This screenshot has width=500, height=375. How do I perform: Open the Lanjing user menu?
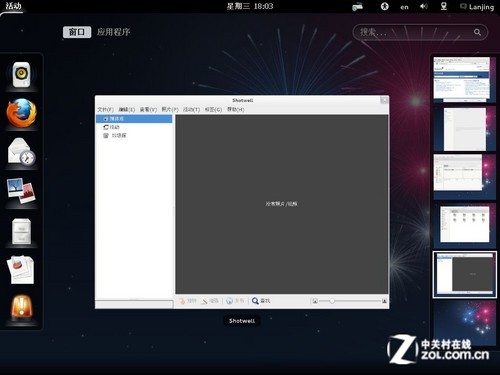pyautogui.click(x=477, y=7)
